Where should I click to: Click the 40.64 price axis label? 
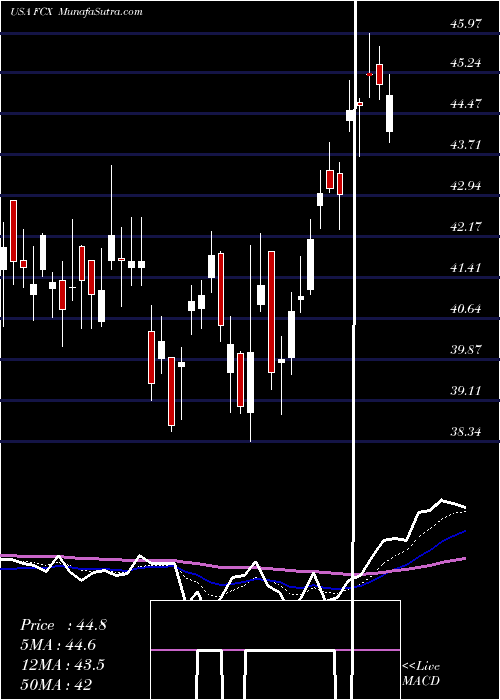[x=466, y=308]
